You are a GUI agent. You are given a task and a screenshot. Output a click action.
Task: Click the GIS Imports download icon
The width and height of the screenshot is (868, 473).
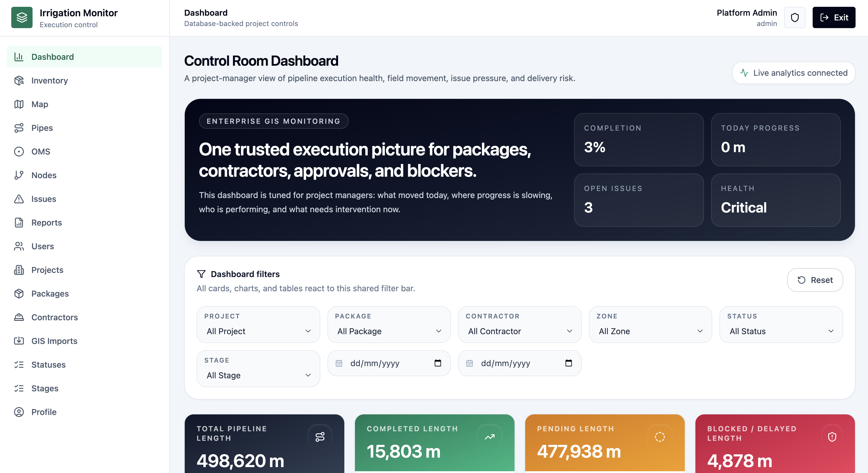tap(19, 341)
